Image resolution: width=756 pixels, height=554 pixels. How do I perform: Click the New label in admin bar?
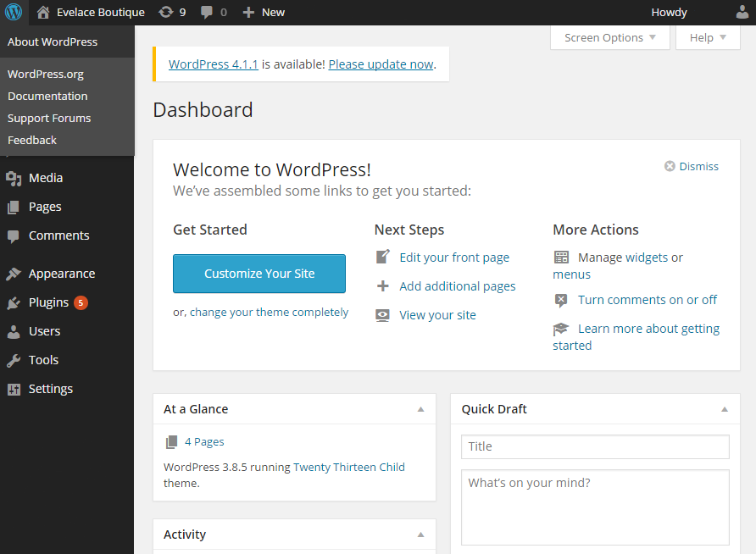pyautogui.click(x=274, y=13)
